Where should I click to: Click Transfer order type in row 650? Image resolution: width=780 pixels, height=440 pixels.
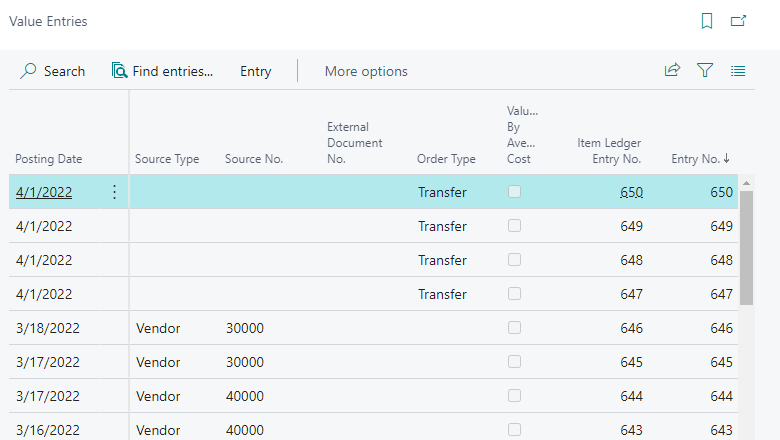coord(442,192)
